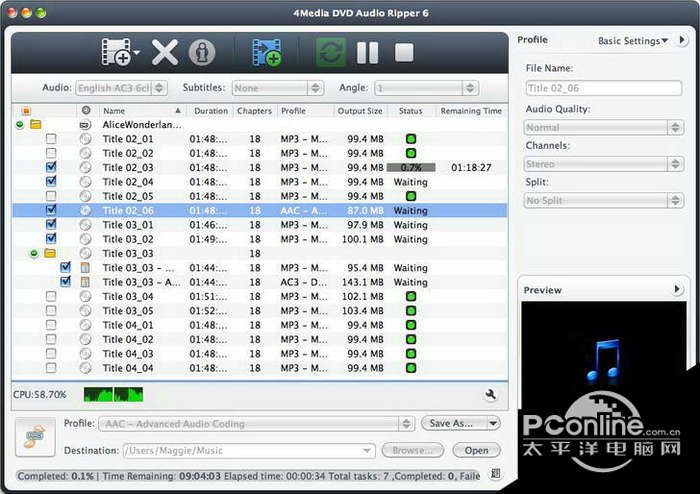
Task: Click green status icon for Title 02_01
Action: coord(411,139)
